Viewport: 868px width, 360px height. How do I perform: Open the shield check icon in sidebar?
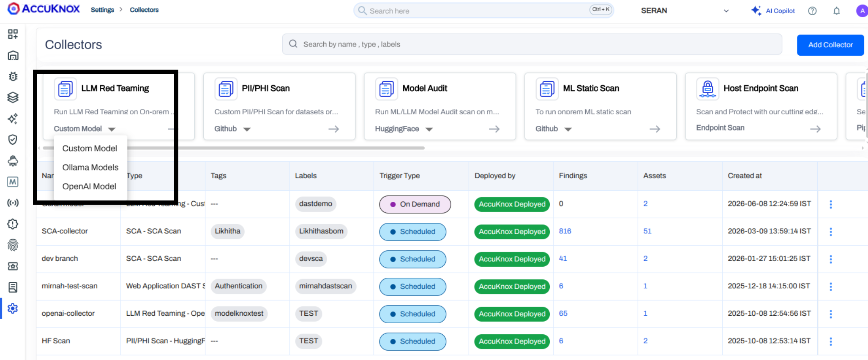click(13, 140)
